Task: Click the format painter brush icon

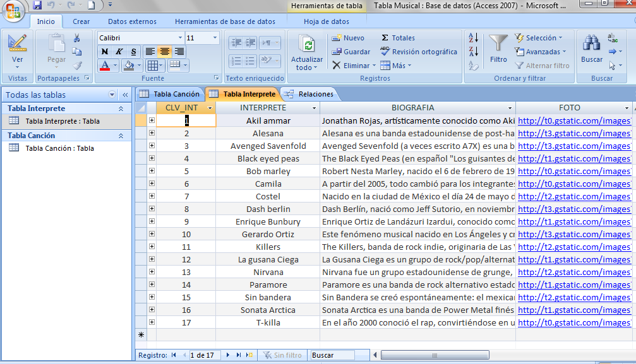Action: (x=77, y=65)
